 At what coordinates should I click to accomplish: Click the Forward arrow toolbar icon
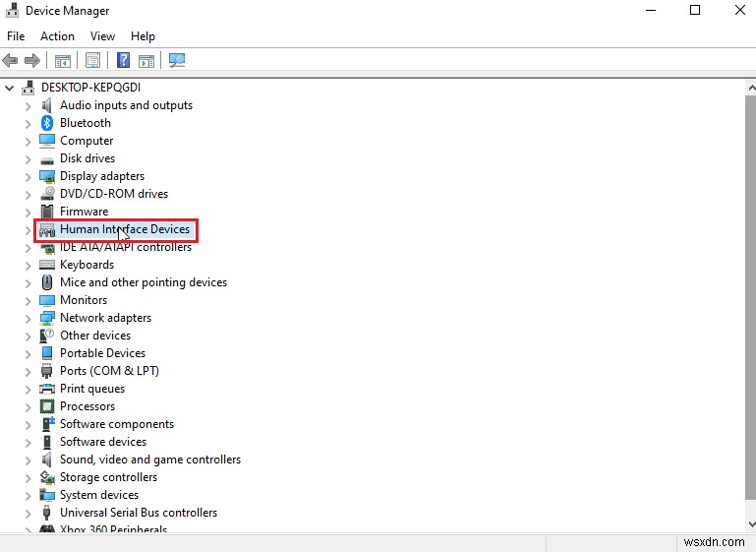pyautogui.click(x=32, y=60)
